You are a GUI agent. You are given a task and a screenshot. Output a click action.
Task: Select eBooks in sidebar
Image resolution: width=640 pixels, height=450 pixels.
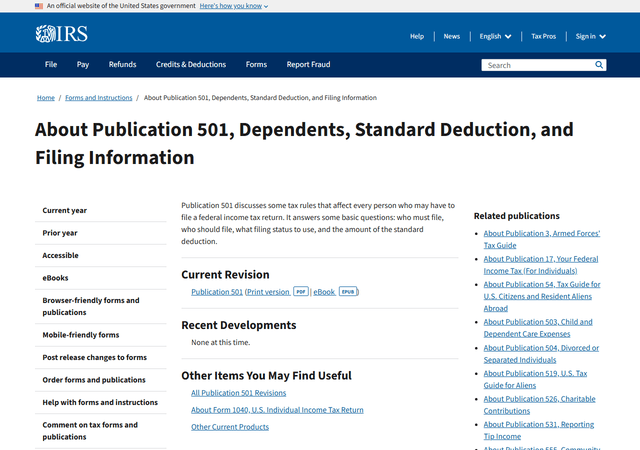[101, 278]
